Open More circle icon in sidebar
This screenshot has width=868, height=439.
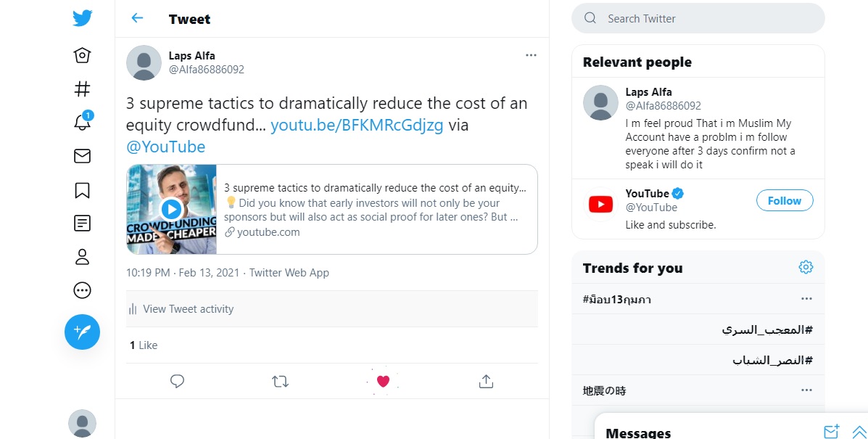[x=82, y=290]
